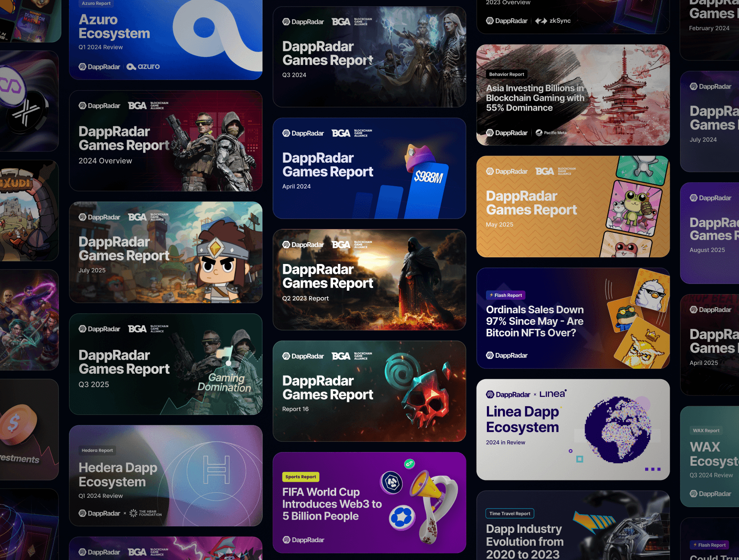
Task: Open the Games Report 2024 Overview card
Action: pos(165,141)
